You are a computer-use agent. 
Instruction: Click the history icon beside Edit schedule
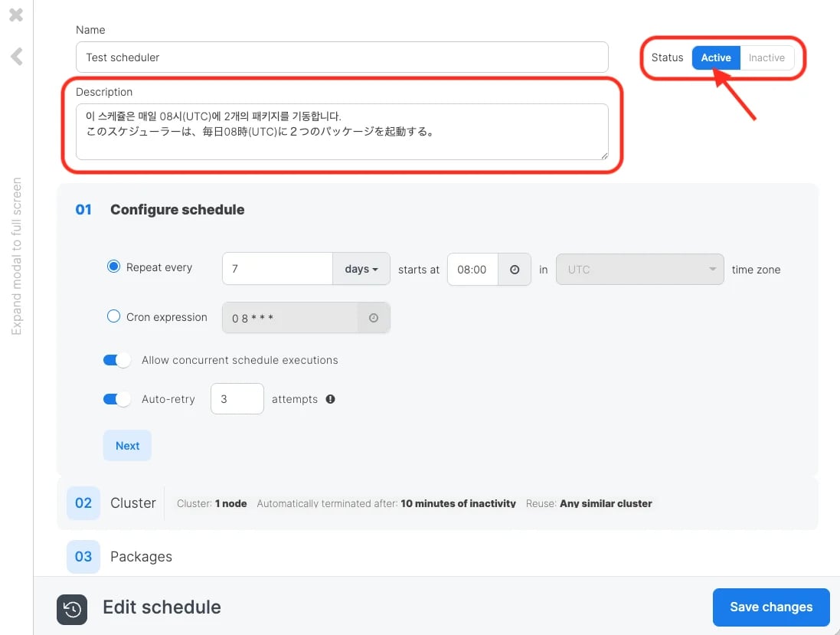72,609
